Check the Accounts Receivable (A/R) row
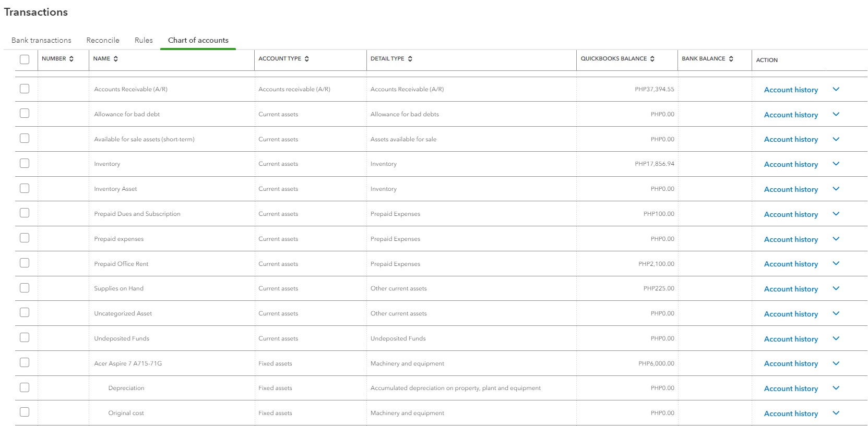This screenshot has width=868, height=426. [x=25, y=89]
